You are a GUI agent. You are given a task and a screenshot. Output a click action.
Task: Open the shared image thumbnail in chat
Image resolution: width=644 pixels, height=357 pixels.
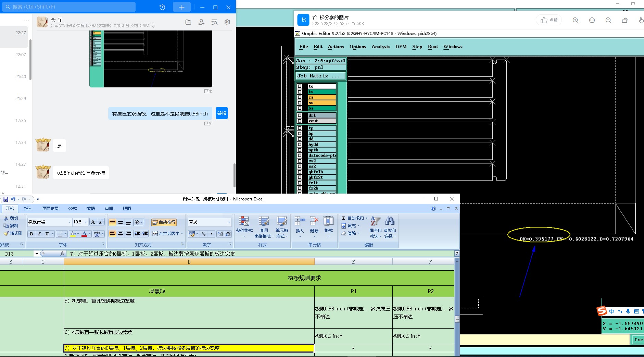151,59
